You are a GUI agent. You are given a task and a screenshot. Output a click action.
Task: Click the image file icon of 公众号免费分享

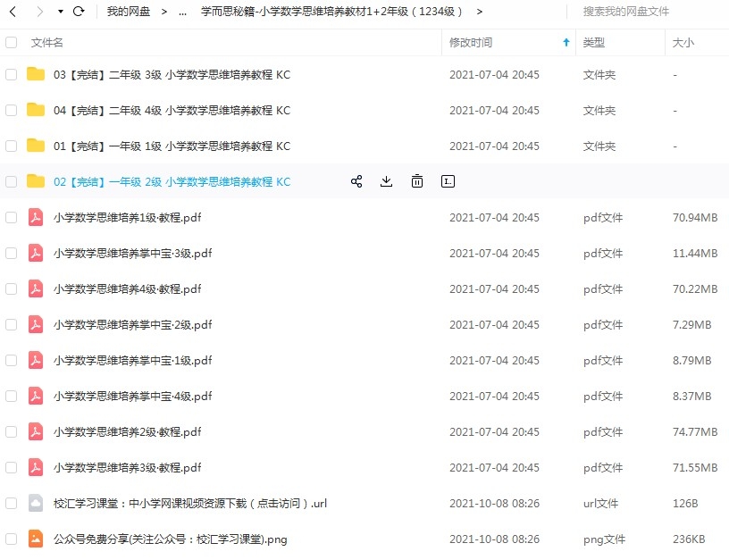(x=36, y=539)
